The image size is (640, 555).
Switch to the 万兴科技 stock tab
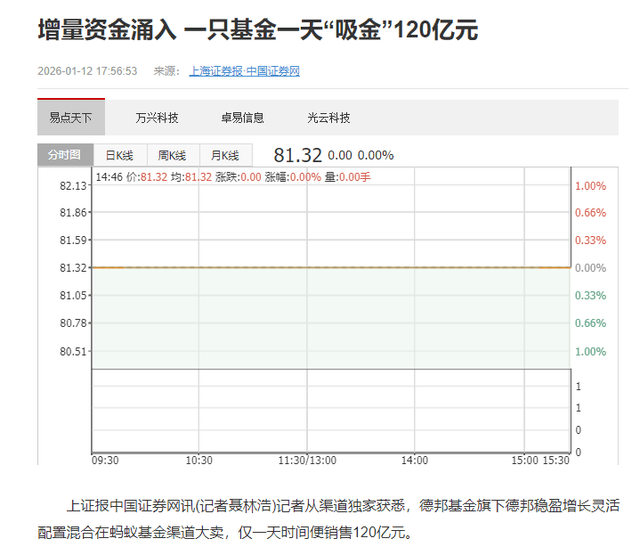[x=157, y=118]
